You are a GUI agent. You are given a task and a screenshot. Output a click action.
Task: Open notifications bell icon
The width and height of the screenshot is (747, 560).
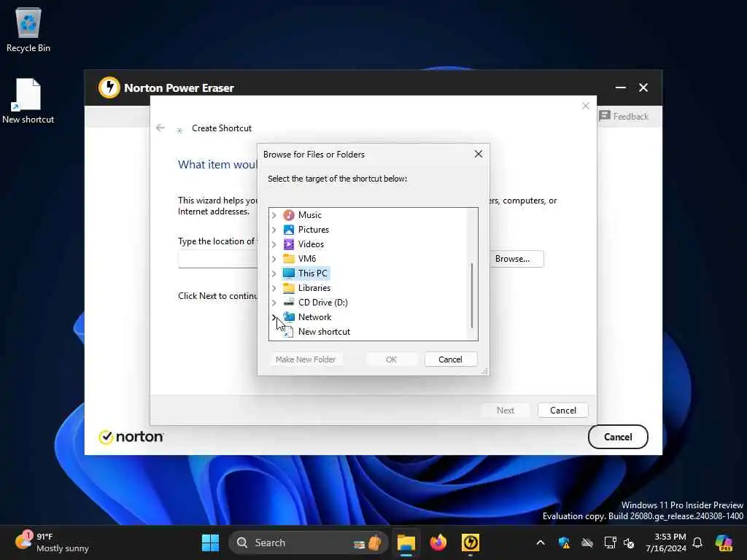[697, 542]
